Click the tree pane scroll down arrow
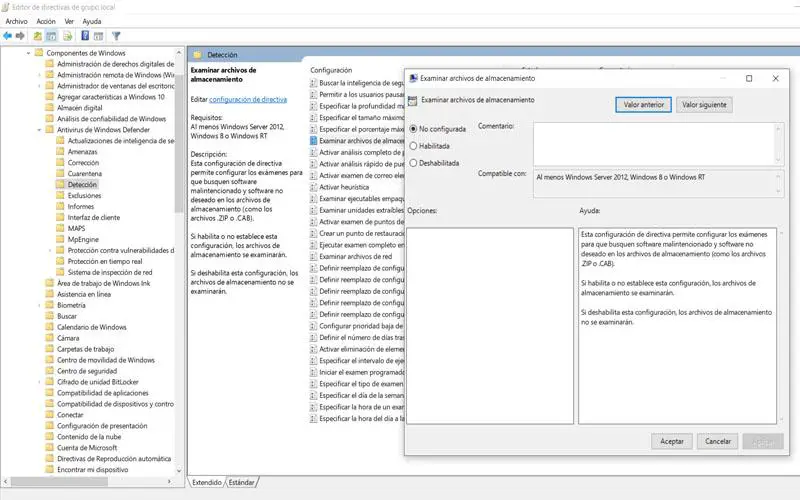The height and width of the screenshot is (500, 800). click(x=179, y=470)
